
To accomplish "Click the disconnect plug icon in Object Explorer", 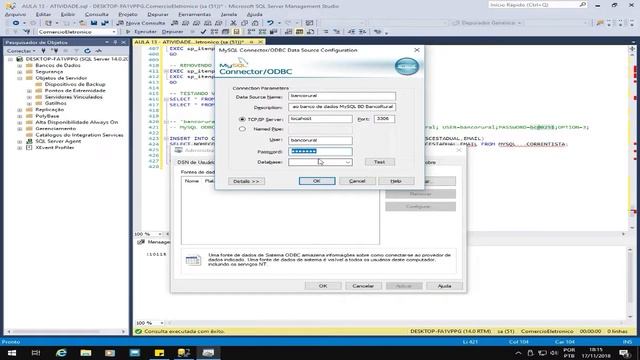I will pos(55,51).
